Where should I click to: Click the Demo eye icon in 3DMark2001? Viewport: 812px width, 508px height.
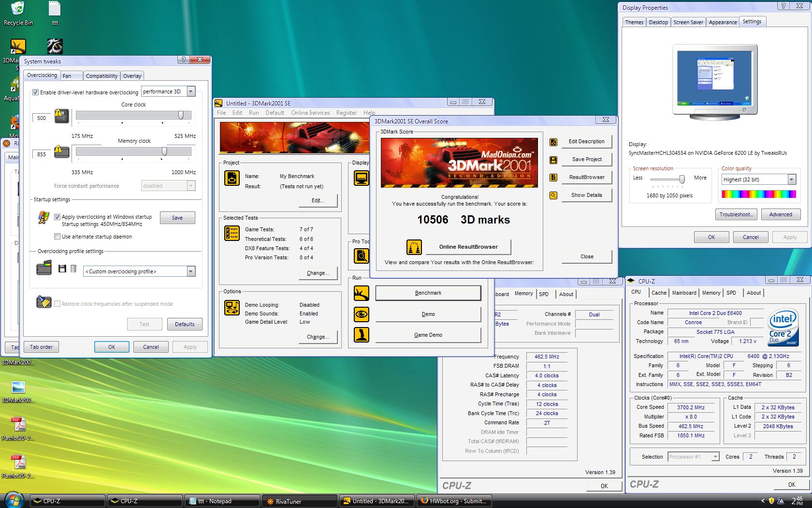coord(362,314)
